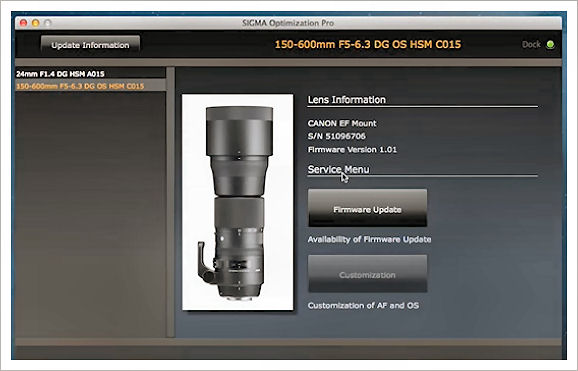Open the Customization menu button
The image size is (578, 371).
click(368, 274)
